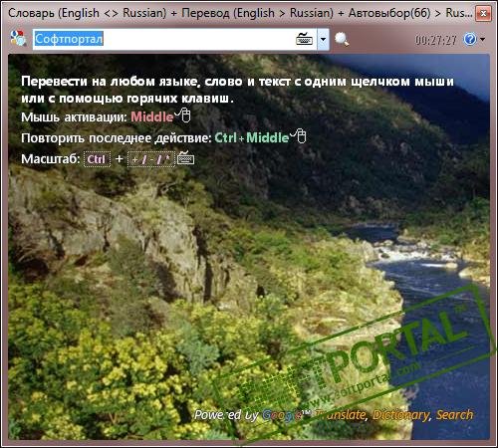This screenshot has width=498, height=448.
Task: Click the 00:27:27 timer display
Action: click(x=435, y=40)
